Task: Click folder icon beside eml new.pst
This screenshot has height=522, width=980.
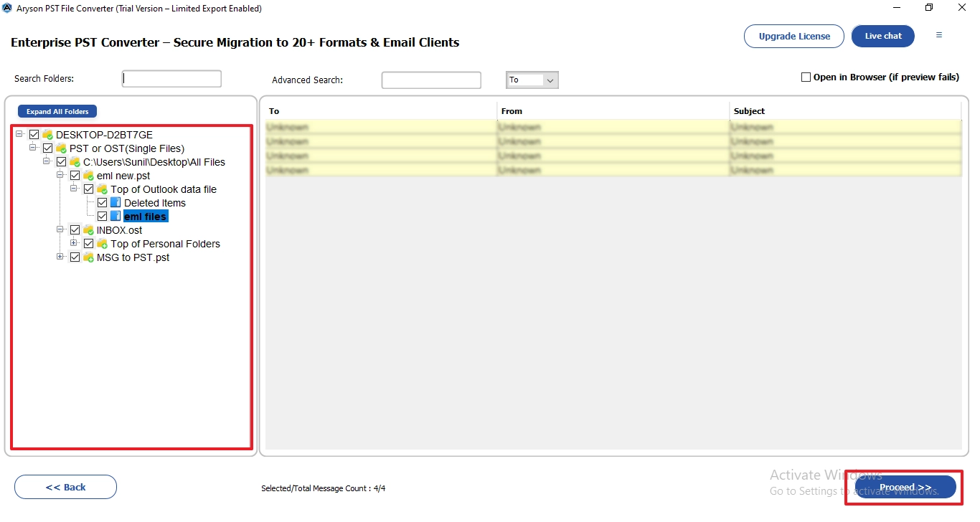Action: click(89, 176)
